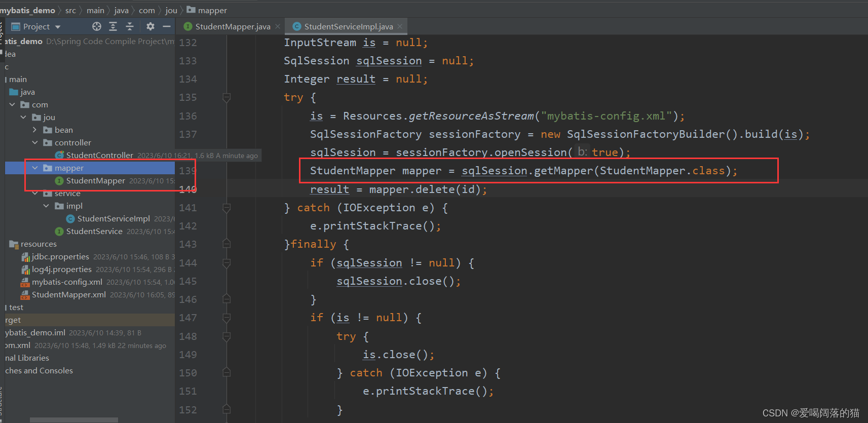This screenshot has width=868, height=423.
Task: Click the main breadcrumb
Action: click(x=95, y=10)
